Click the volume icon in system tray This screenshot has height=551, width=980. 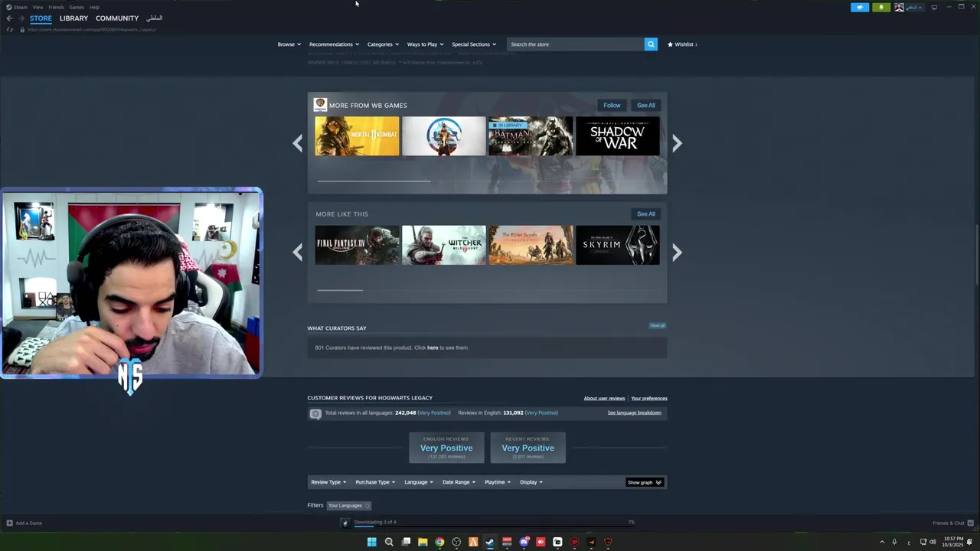click(x=933, y=542)
